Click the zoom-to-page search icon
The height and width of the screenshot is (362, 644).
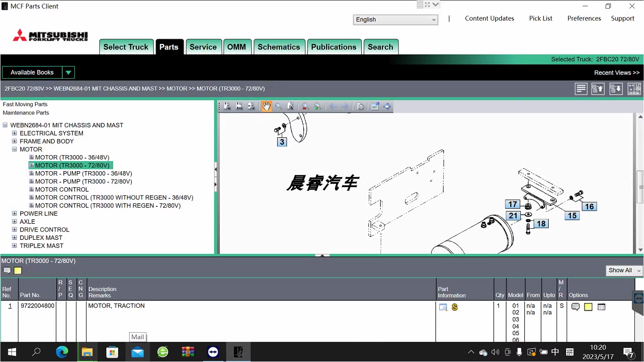[290, 106]
